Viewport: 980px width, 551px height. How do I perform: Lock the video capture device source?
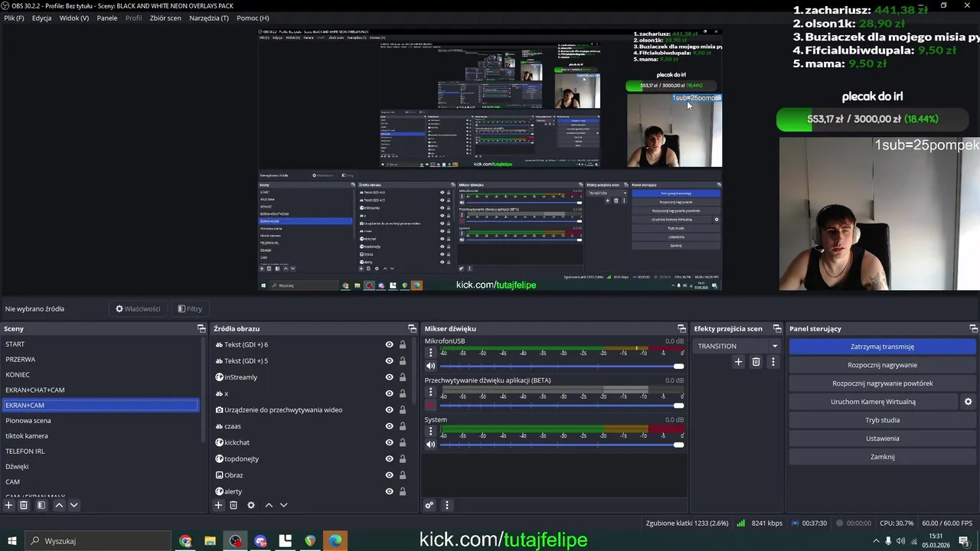pyautogui.click(x=403, y=410)
